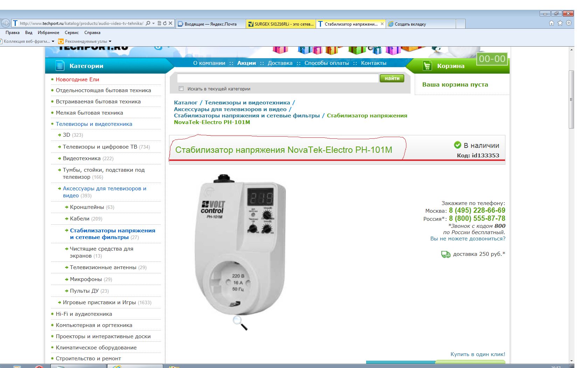Open browser settings gear icon
The image size is (588, 368).
click(x=569, y=23)
